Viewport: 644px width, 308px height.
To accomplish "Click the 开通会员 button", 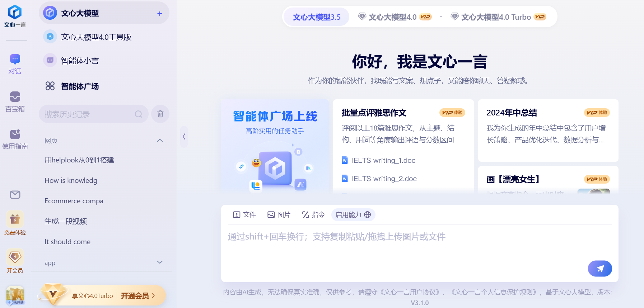I will (x=138, y=295).
